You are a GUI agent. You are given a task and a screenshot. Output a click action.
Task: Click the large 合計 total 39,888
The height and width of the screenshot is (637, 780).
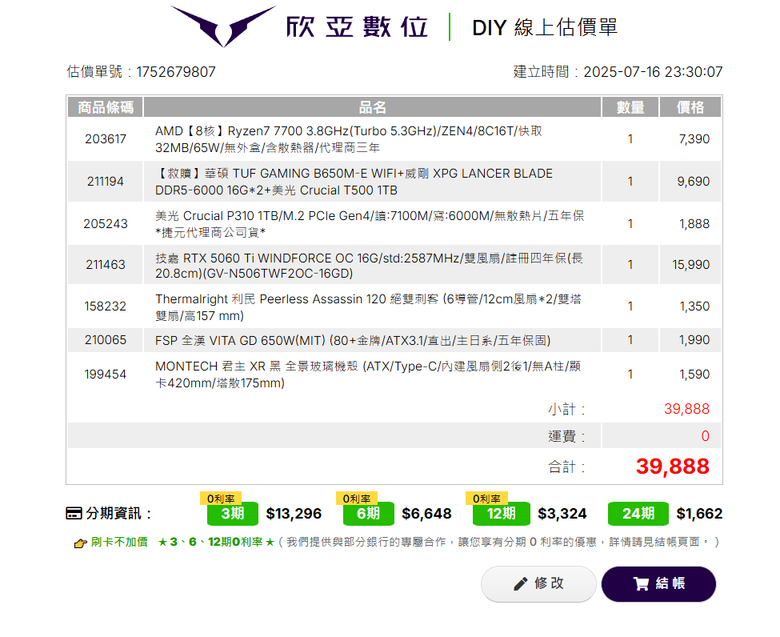click(x=673, y=466)
